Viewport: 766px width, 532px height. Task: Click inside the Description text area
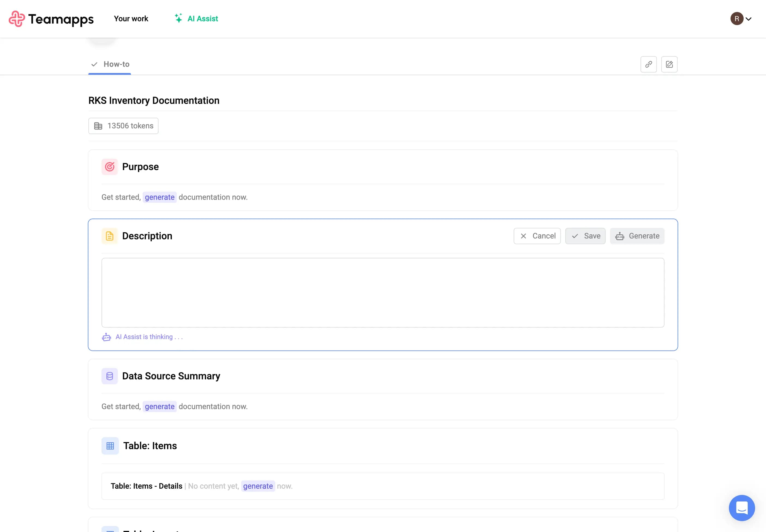[382, 292]
